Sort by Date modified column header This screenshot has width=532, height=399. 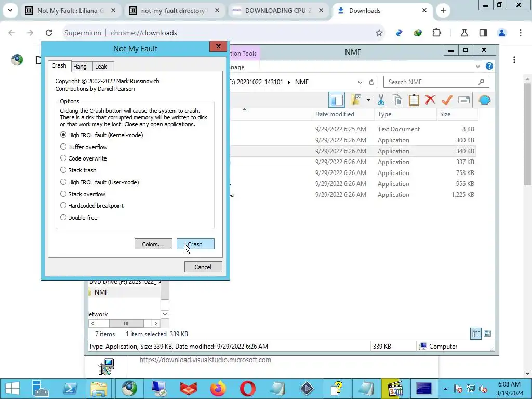tap(343, 114)
